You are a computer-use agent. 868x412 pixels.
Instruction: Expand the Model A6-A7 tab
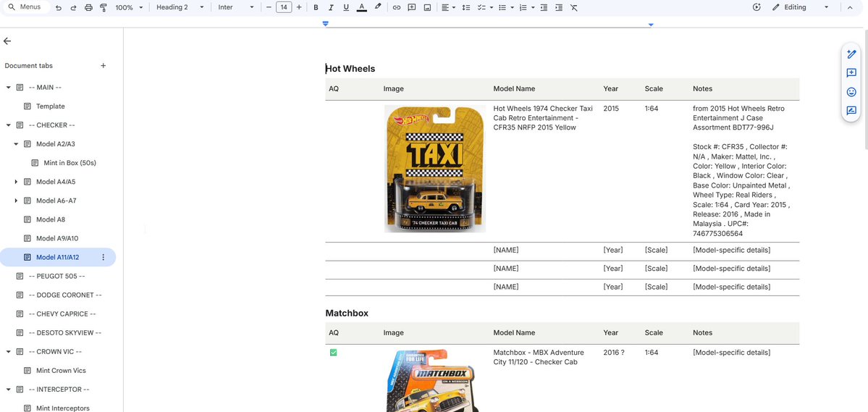click(x=16, y=201)
